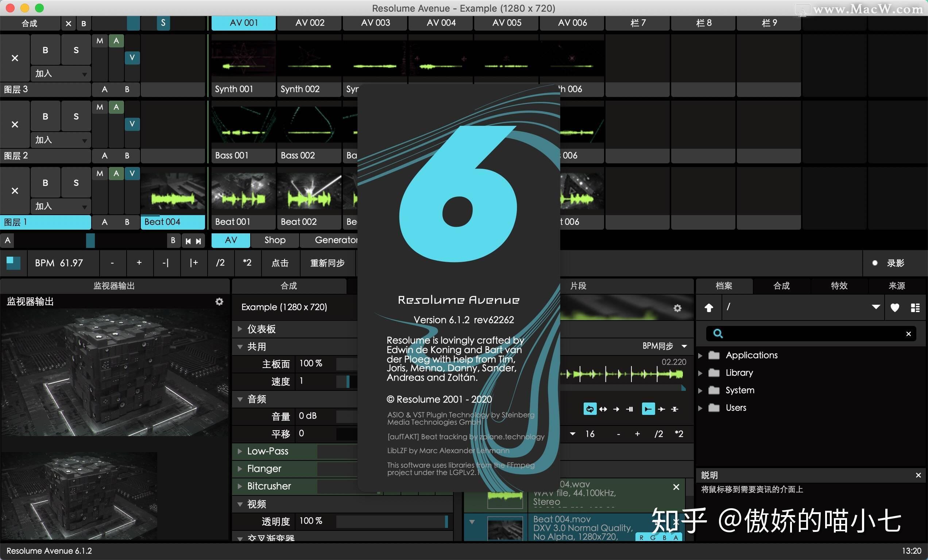Mute layer 3 with the M toggle
The width and height of the screenshot is (928, 560).
(x=100, y=40)
